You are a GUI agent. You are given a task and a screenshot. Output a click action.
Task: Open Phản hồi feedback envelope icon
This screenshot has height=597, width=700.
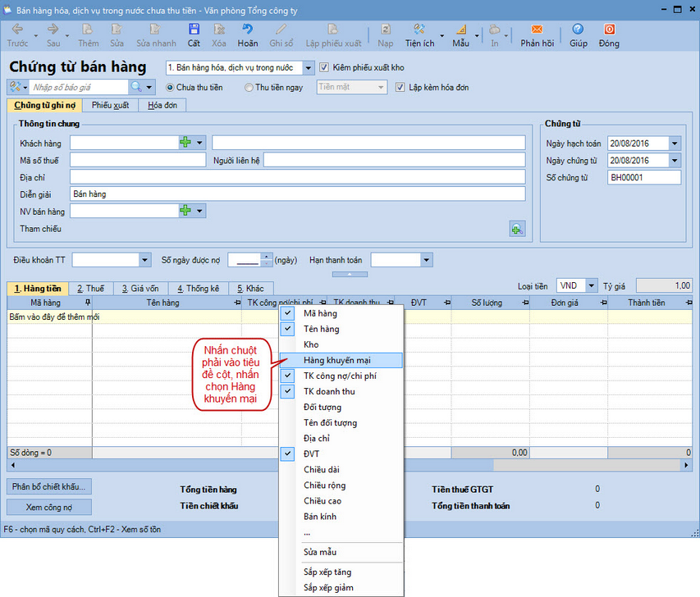(537, 30)
